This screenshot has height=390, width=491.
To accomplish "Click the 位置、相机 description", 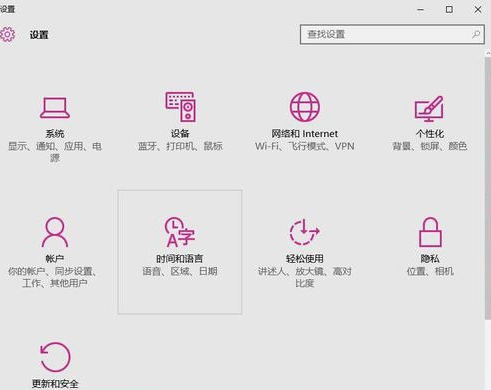I will [x=430, y=271].
